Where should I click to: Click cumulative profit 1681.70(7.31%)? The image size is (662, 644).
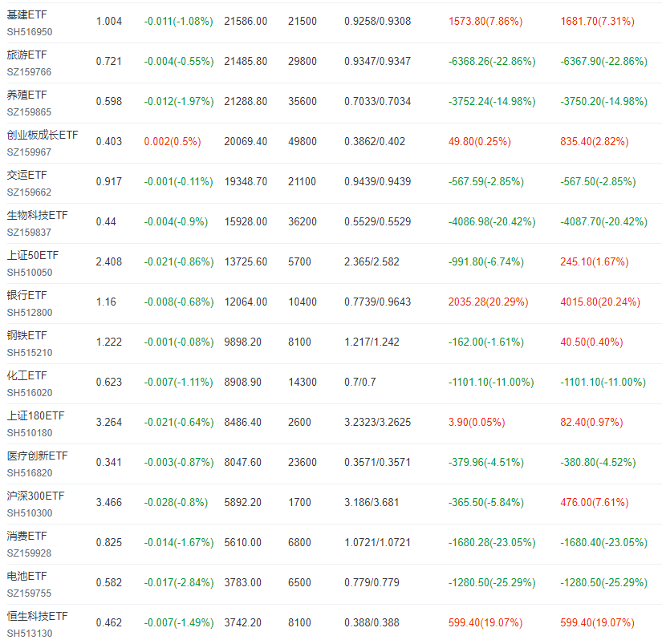tap(597, 21)
